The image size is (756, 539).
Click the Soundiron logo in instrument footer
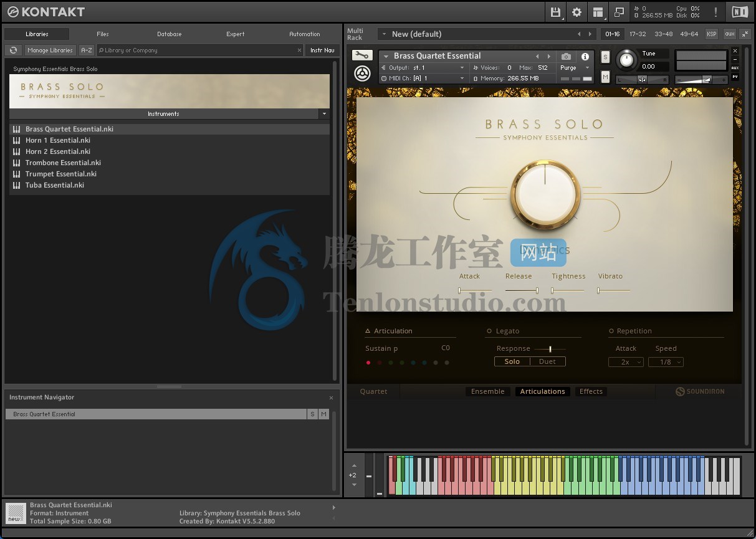click(x=700, y=391)
